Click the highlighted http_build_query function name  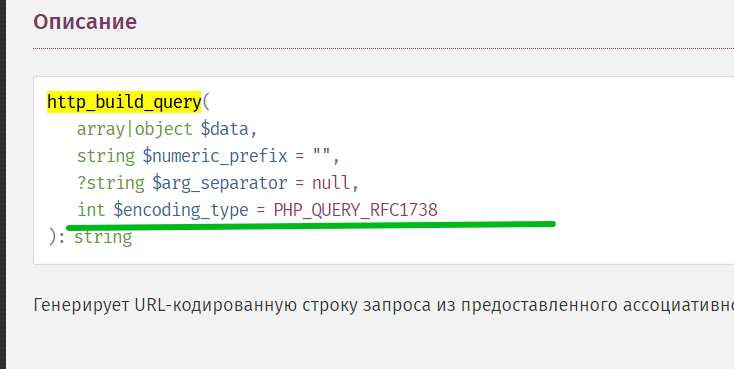(124, 102)
